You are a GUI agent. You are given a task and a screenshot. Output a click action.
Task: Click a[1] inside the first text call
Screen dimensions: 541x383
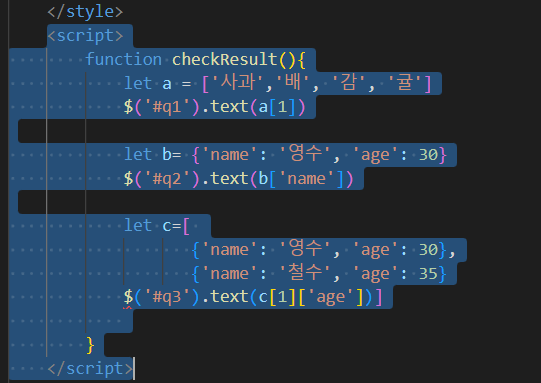click(277, 107)
